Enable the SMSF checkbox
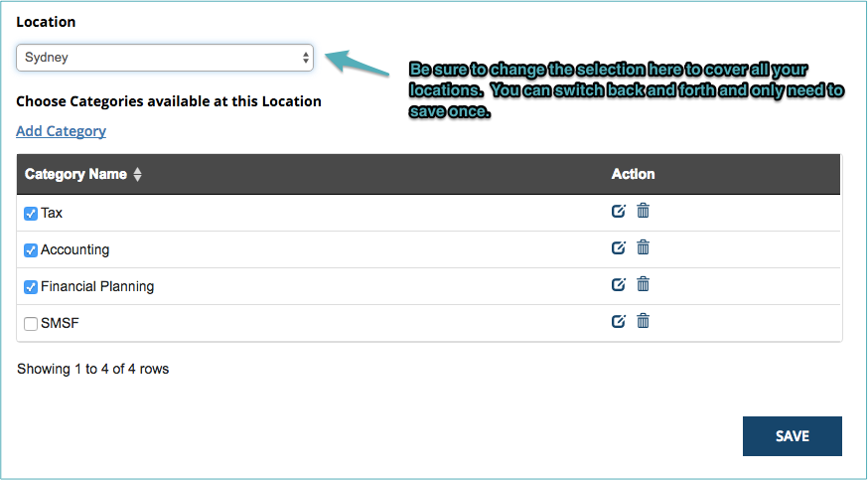 point(31,324)
